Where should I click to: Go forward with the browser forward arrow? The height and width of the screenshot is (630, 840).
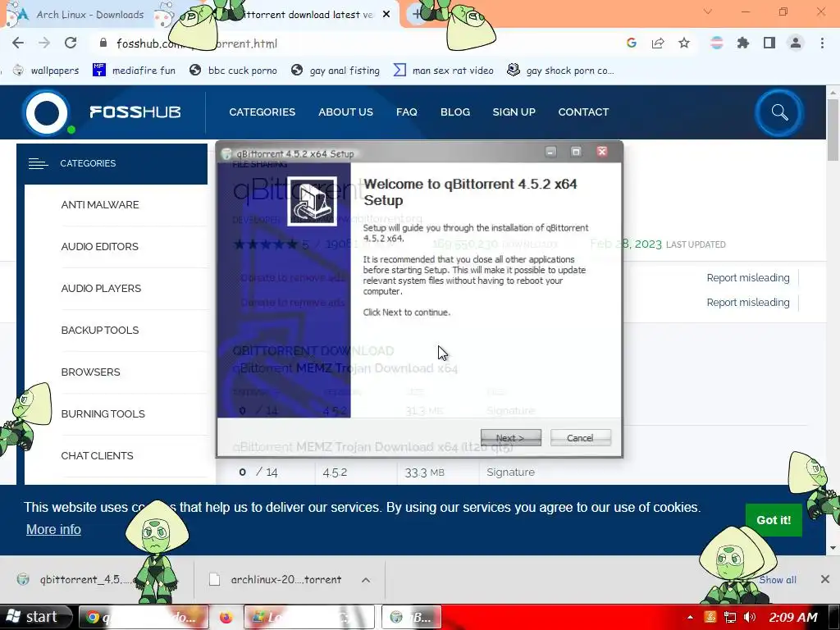click(44, 43)
